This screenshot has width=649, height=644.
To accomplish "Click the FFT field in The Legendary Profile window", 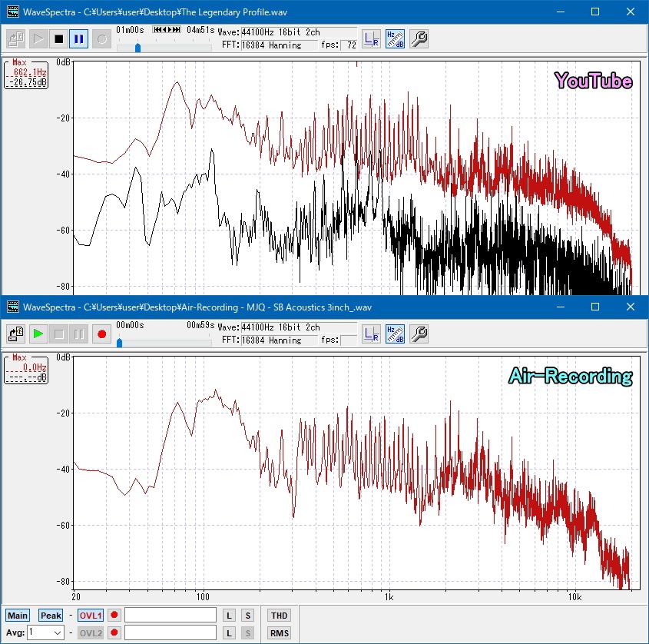I will tap(280, 45).
